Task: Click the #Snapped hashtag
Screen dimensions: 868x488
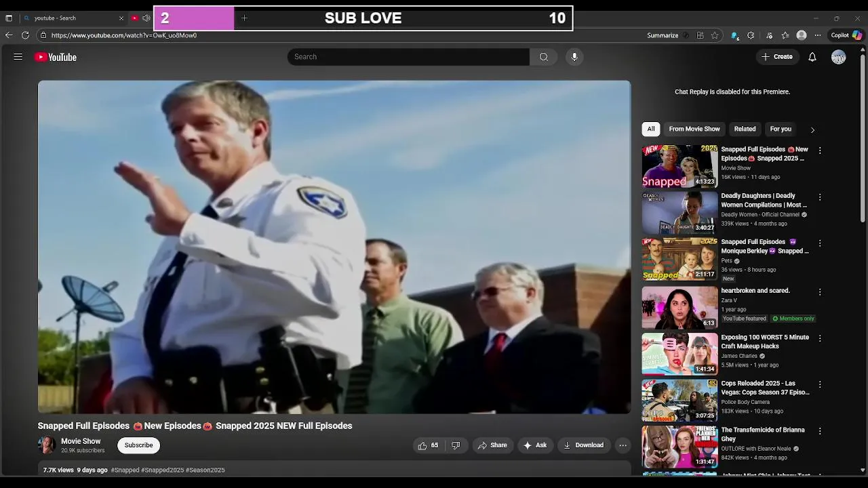Action: tap(125, 470)
